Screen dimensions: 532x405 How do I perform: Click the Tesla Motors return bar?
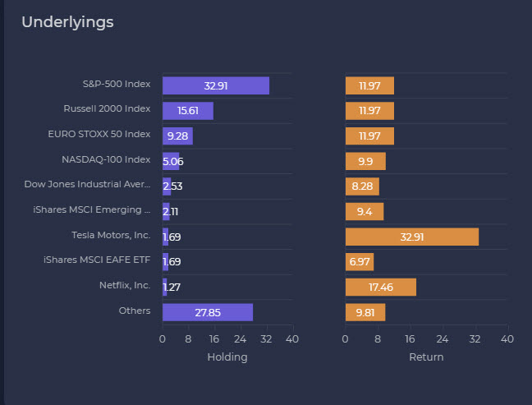tap(411, 237)
